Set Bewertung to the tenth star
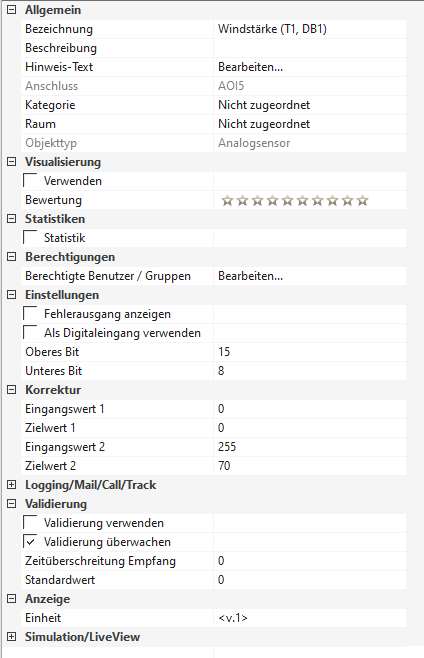This screenshot has height=658, width=424. pos(363,201)
